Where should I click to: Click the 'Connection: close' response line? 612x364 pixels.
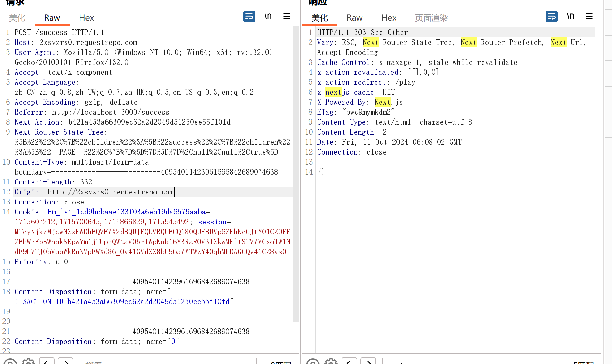(x=352, y=152)
